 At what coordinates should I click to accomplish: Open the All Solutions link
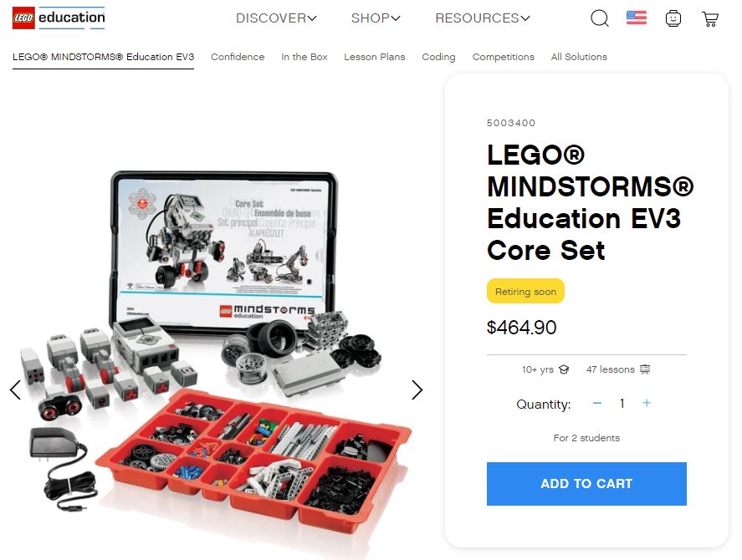[579, 57]
